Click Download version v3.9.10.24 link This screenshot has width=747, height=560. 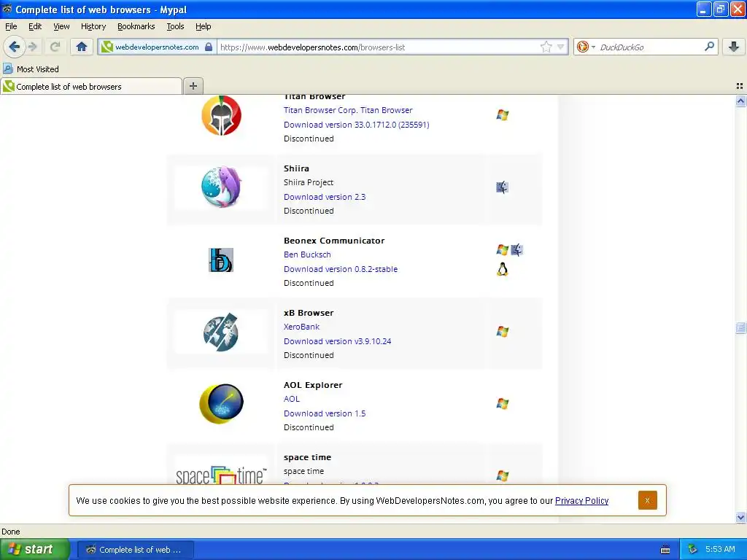[x=337, y=341]
